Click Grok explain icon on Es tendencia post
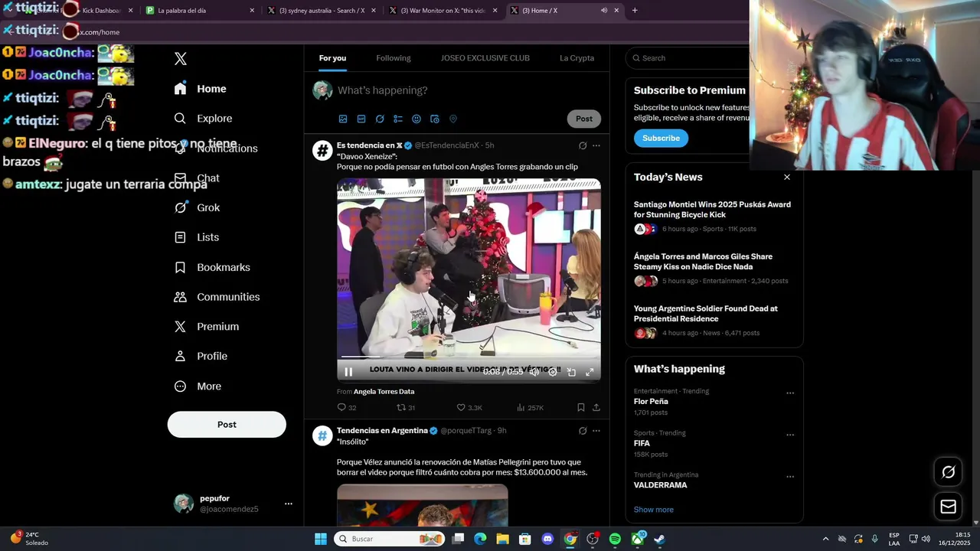The height and width of the screenshot is (551, 980). click(583, 145)
